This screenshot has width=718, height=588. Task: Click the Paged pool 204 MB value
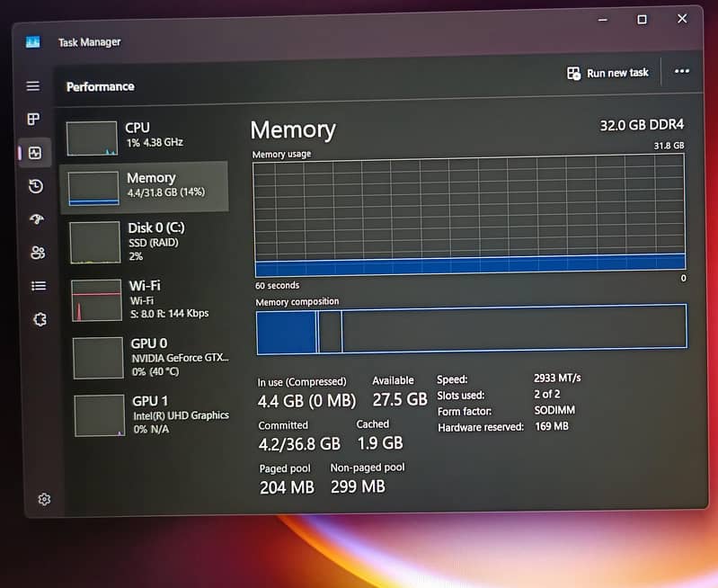coord(287,487)
